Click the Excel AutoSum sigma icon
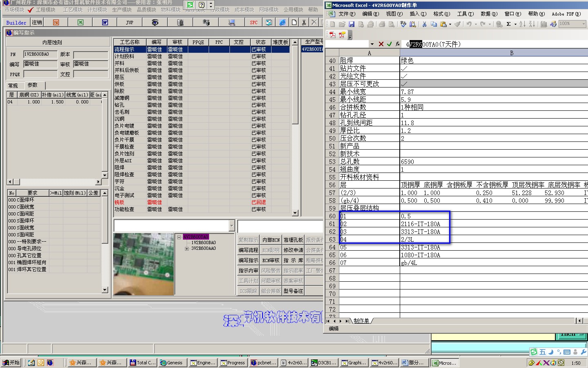 509,24
